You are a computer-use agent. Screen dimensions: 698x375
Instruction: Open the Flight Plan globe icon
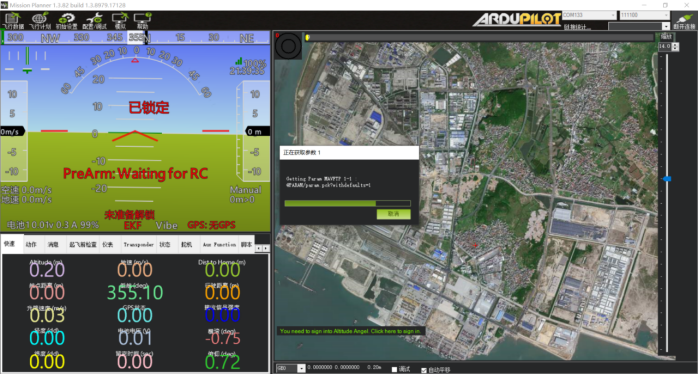40,20
